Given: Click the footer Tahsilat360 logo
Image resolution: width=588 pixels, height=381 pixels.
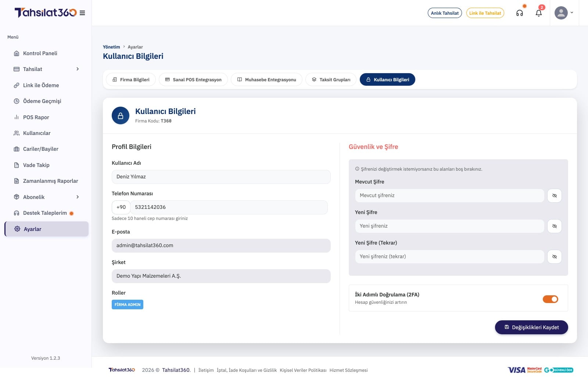Looking at the screenshot, I should click(x=122, y=370).
